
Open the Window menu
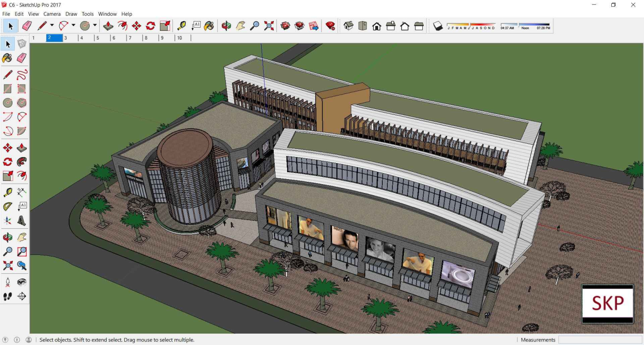tap(107, 14)
